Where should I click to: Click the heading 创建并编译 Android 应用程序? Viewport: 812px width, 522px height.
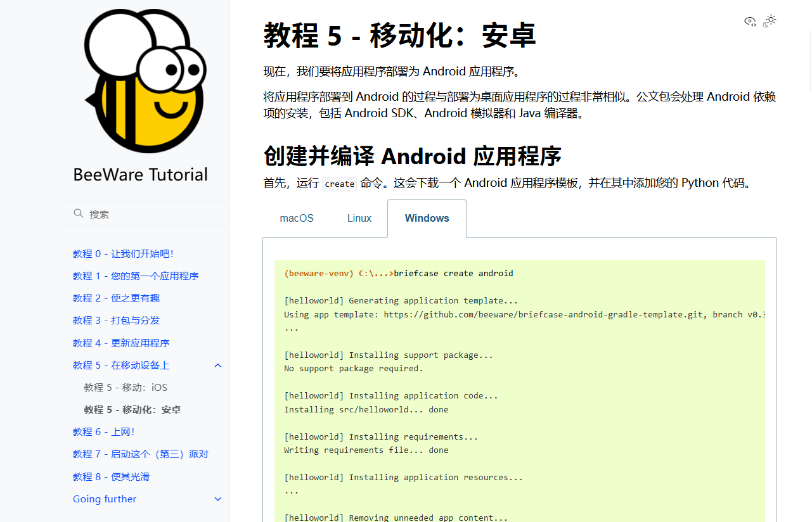click(413, 155)
